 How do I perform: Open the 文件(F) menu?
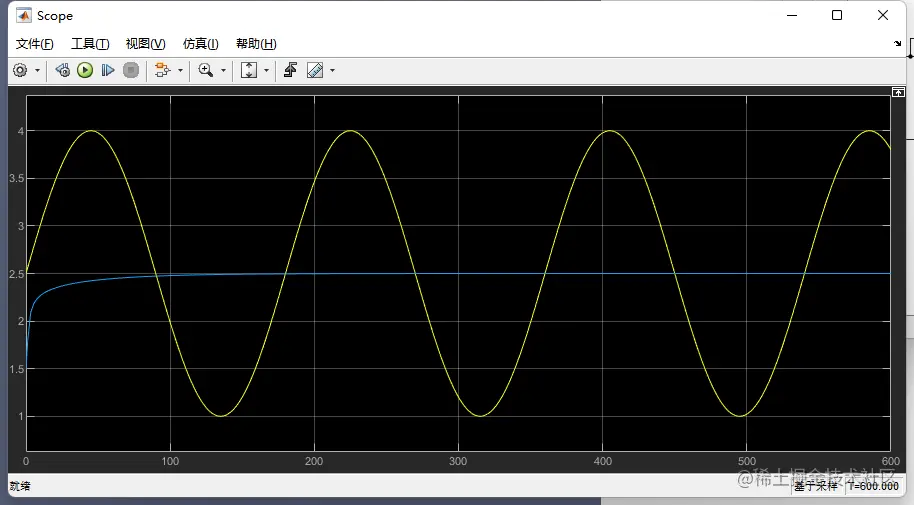34,44
